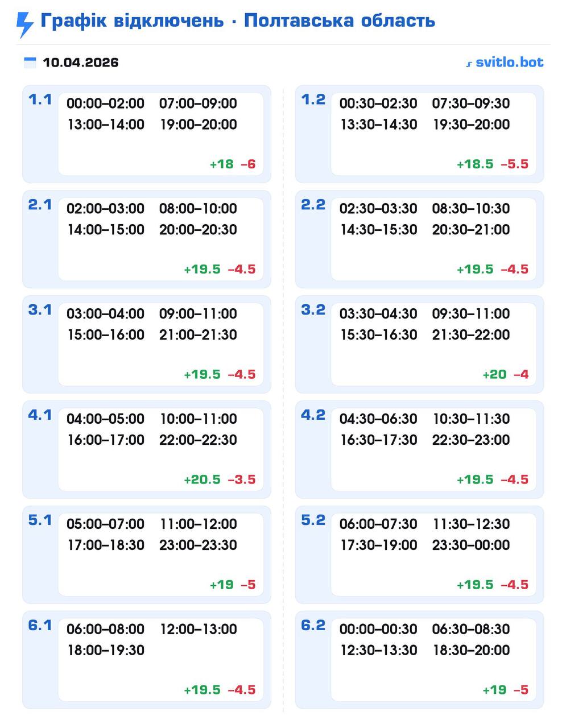566x728 pixels.
Task: Click the green +20.5 value in group 4.1
Action: coord(202,480)
